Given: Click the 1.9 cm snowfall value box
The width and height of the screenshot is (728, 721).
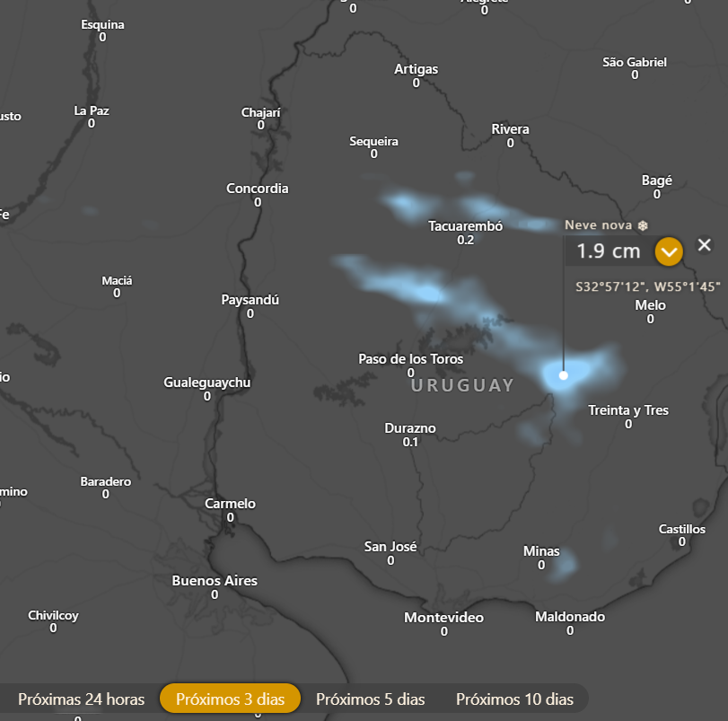Looking at the screenshot, I should (x=610, y=251).
